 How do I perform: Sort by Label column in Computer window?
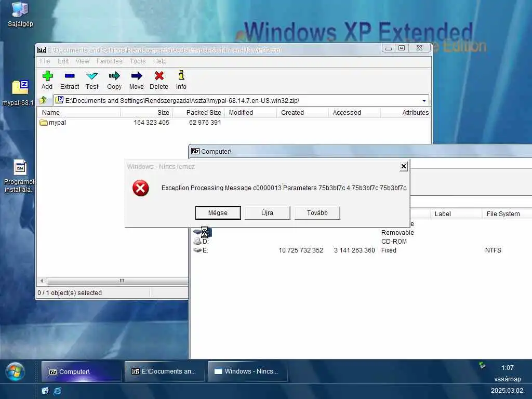tap(456, 214)
